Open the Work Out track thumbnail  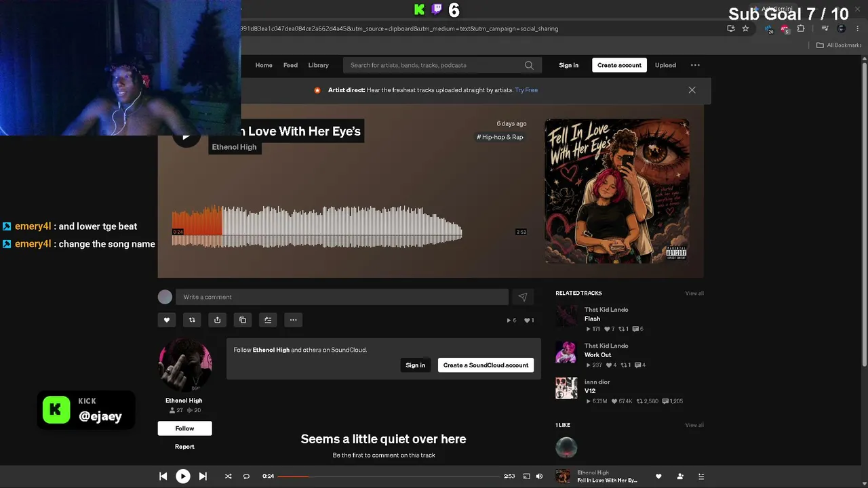566,352
